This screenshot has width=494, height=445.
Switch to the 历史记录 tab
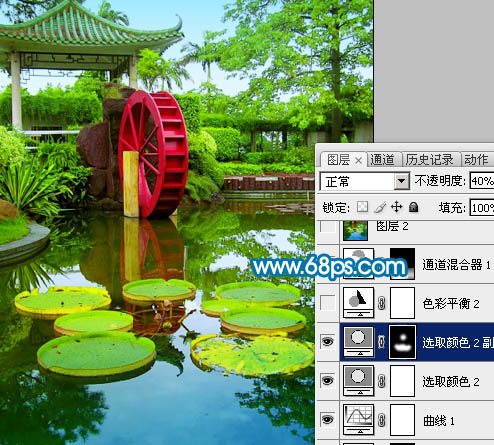(429, 160)
